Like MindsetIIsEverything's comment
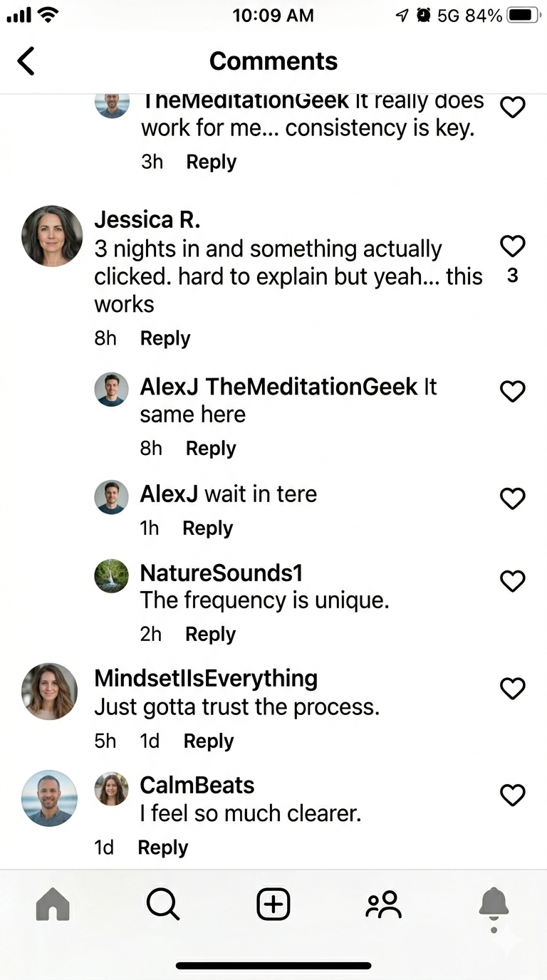 (x=513, y=688)
